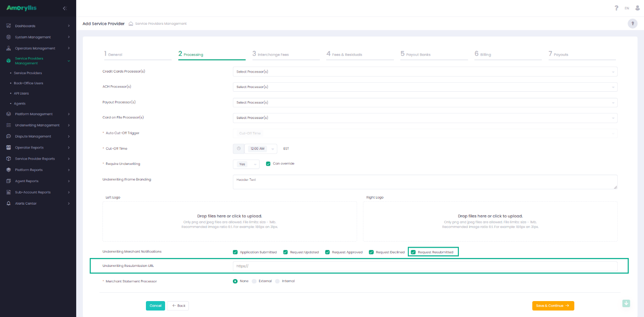
Task: Click the home icon in the breadcrumb
Action: 131,23
